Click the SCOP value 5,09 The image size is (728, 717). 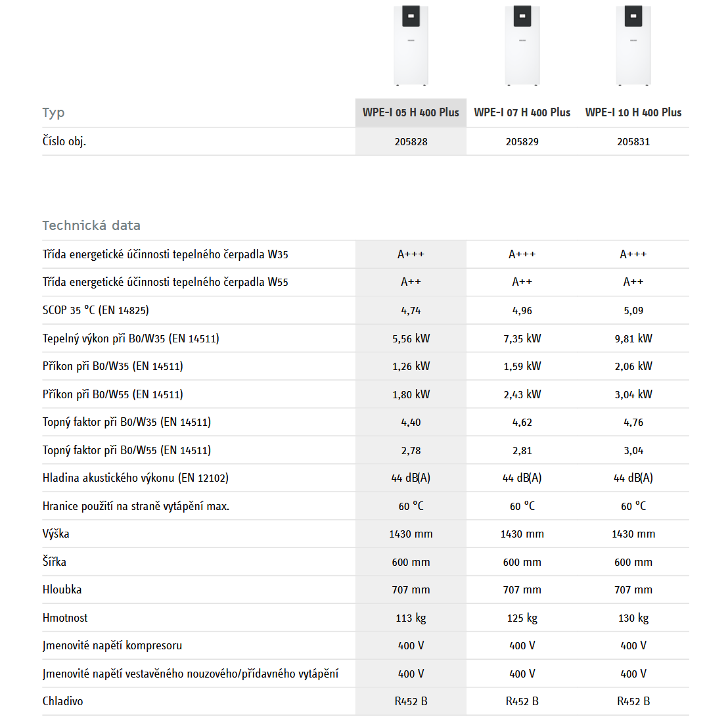click(633, 310)
